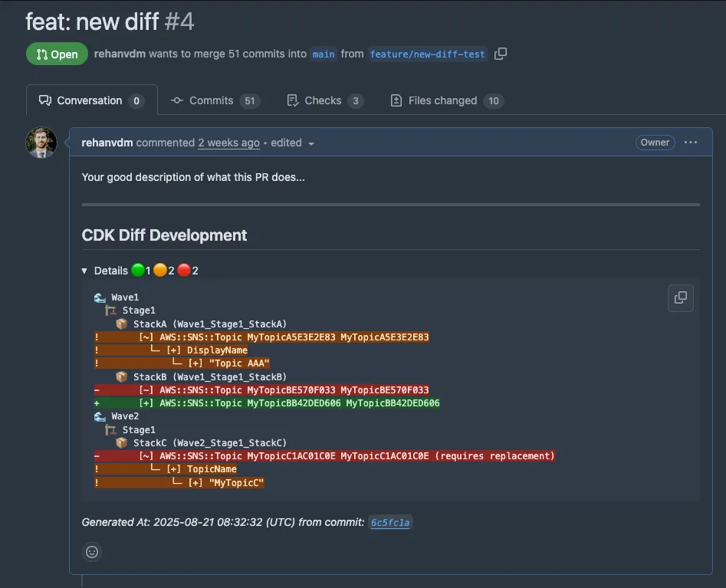Click the Files changed count badge 10
726x588 pixels.
[494, 100]
